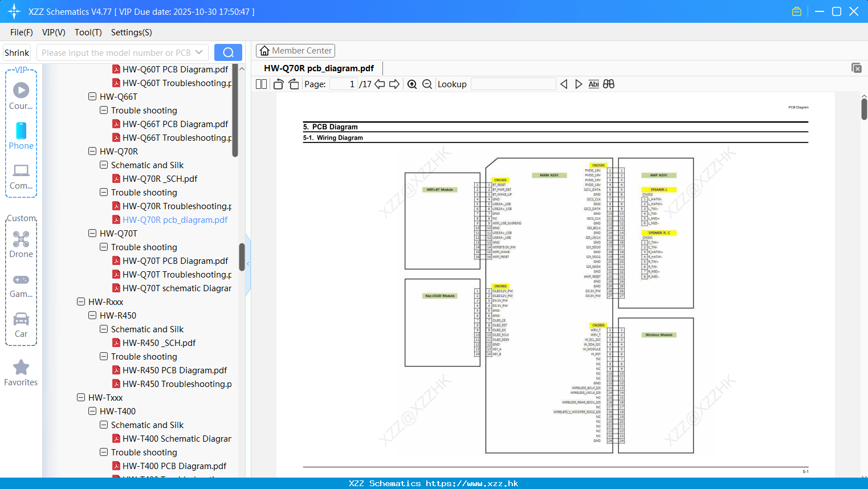Select the Phone category icon
This screenshot has height=489, width=868.
click(21, 136)
